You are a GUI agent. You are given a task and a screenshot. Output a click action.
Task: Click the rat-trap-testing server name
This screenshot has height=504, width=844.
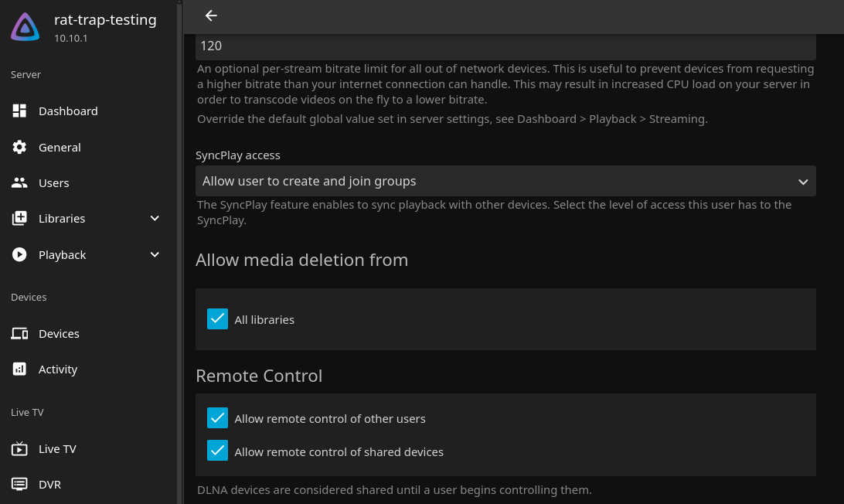click(105, 20)
